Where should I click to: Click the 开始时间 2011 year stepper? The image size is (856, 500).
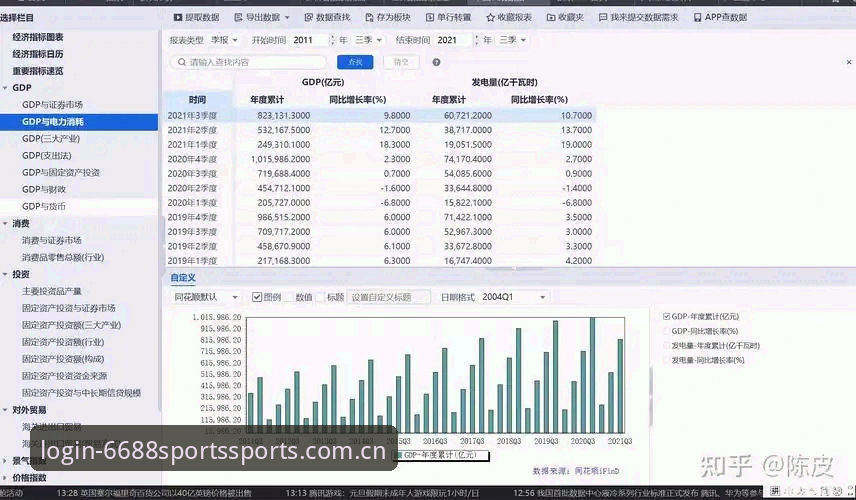(332, 40)
